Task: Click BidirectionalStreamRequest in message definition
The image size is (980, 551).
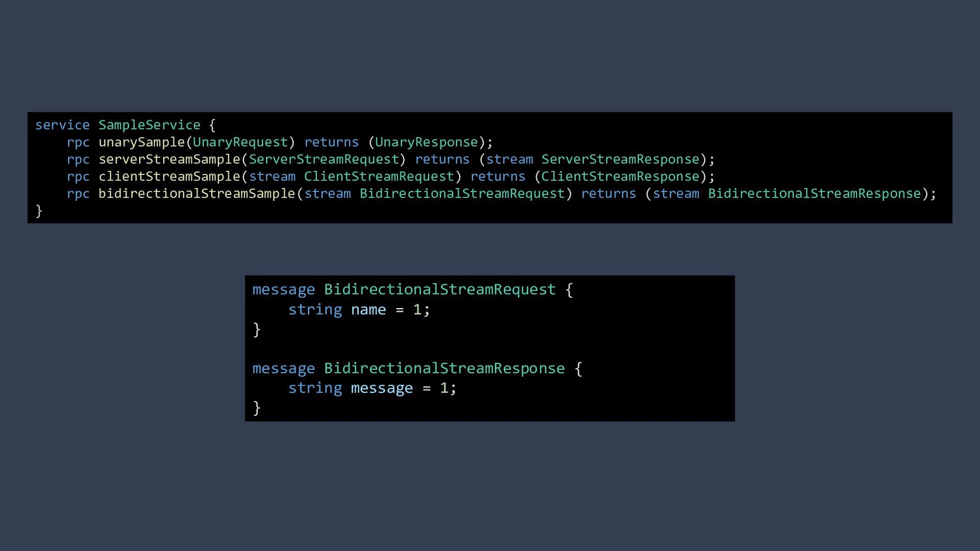Action: tap(439, 289)
